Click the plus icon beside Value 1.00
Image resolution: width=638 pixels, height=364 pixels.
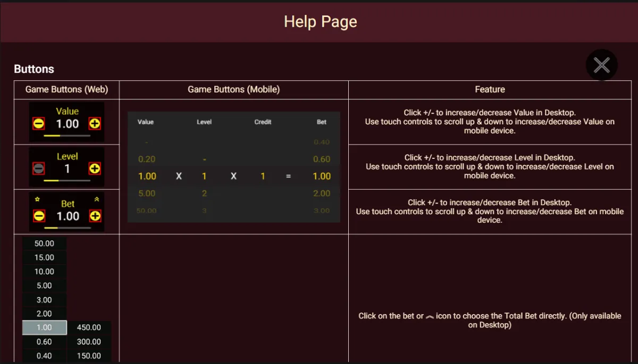(x=95, y=124)
